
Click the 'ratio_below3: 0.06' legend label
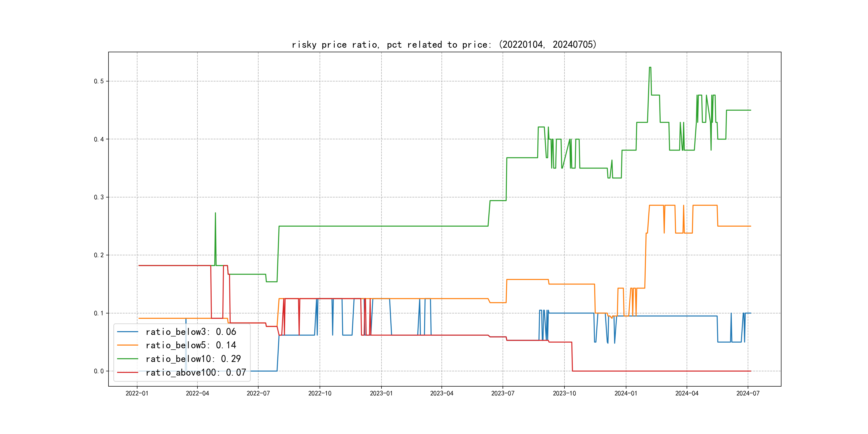pos(191,332)
